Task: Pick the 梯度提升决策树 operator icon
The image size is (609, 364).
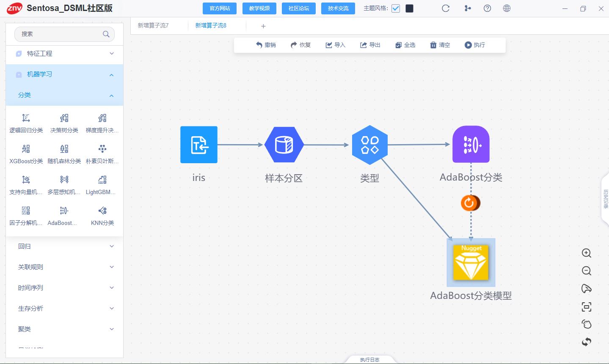Action: [102, 118]
